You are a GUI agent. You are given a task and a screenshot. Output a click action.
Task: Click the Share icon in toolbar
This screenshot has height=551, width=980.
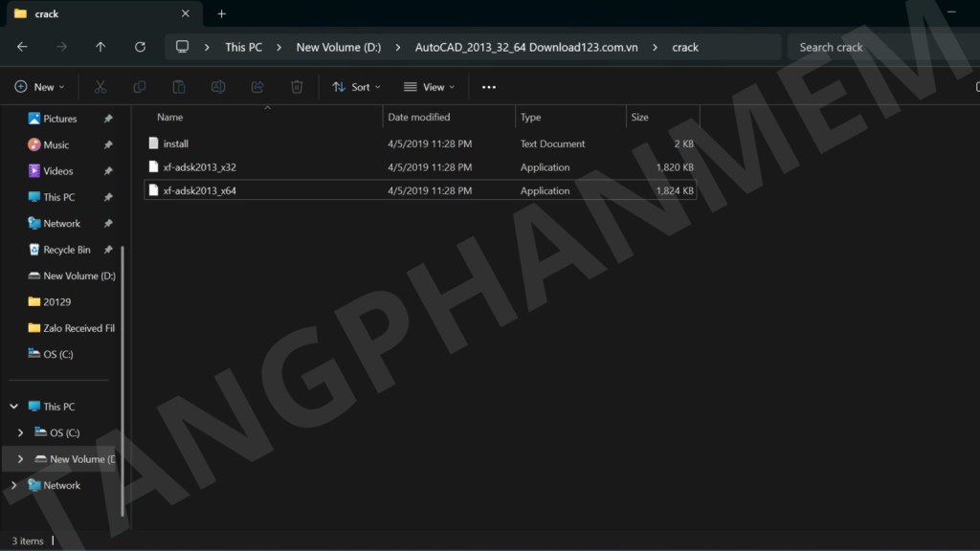click(257, 87)
